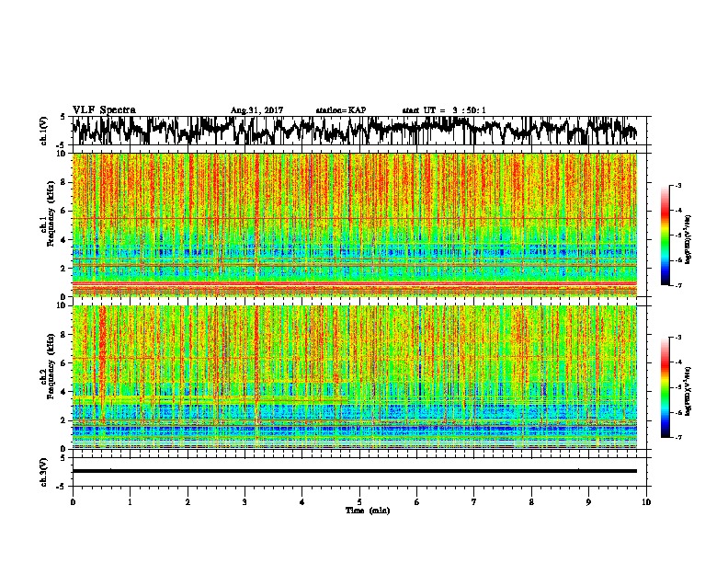Click the ch.2 "Frequency (kHz)" axis label
728x563 pixels.
(51, 366)
